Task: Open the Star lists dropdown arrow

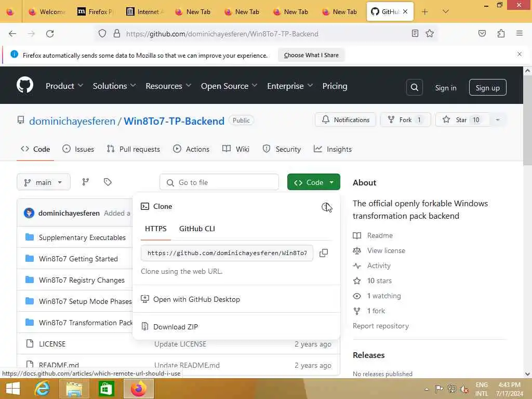Action: point(497,120)
